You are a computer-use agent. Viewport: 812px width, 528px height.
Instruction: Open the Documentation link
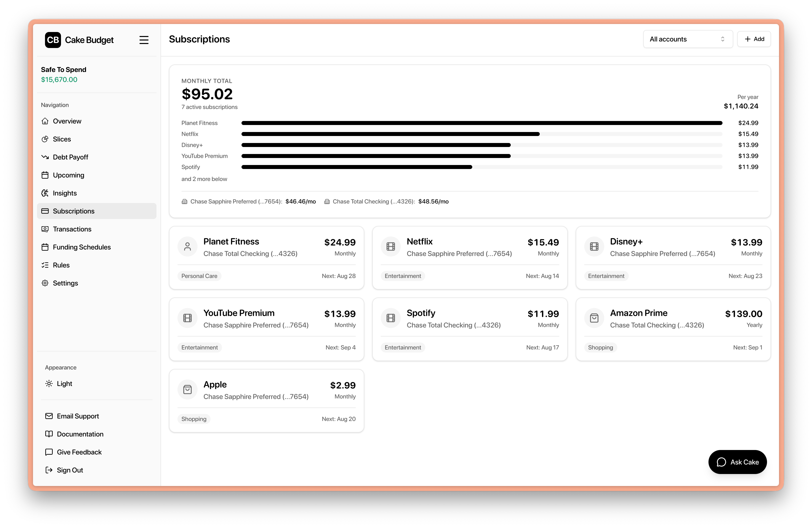click(96, 434)
